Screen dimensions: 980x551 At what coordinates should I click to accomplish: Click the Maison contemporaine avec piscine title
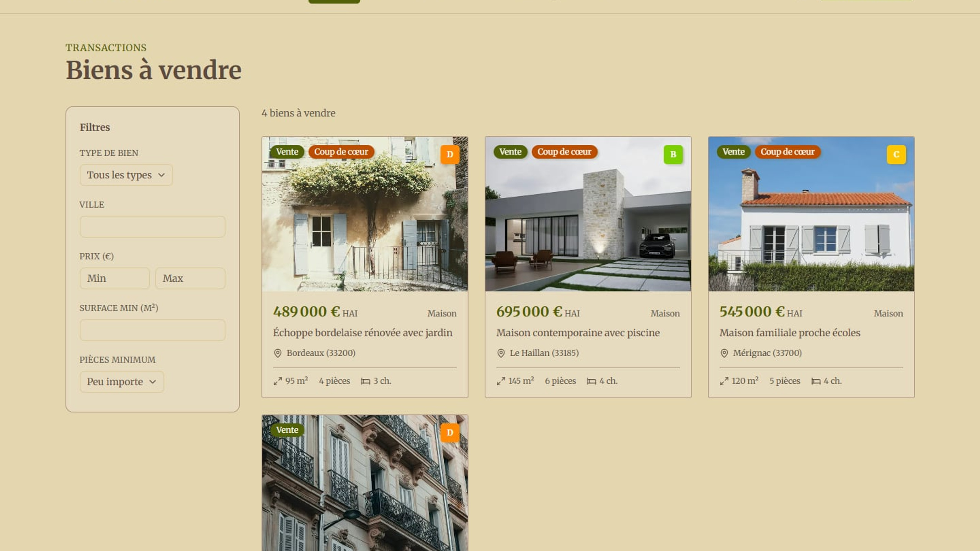tap(578, 333)
